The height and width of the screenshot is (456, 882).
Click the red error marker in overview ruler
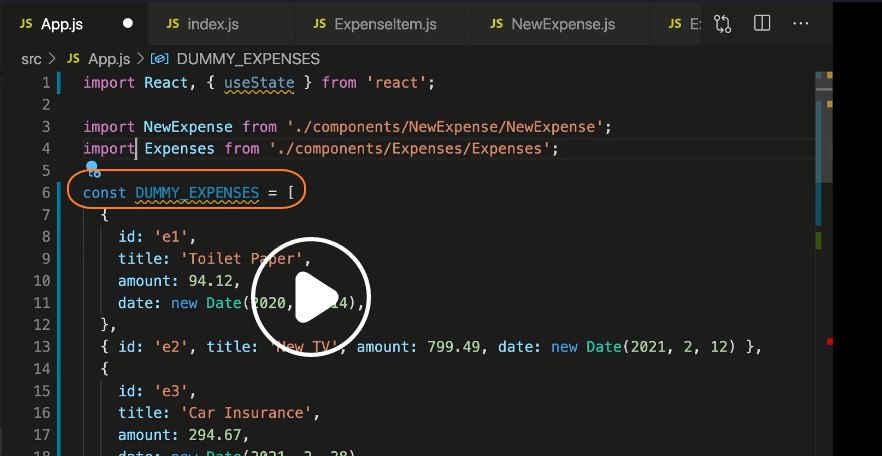tap(830, 341)
